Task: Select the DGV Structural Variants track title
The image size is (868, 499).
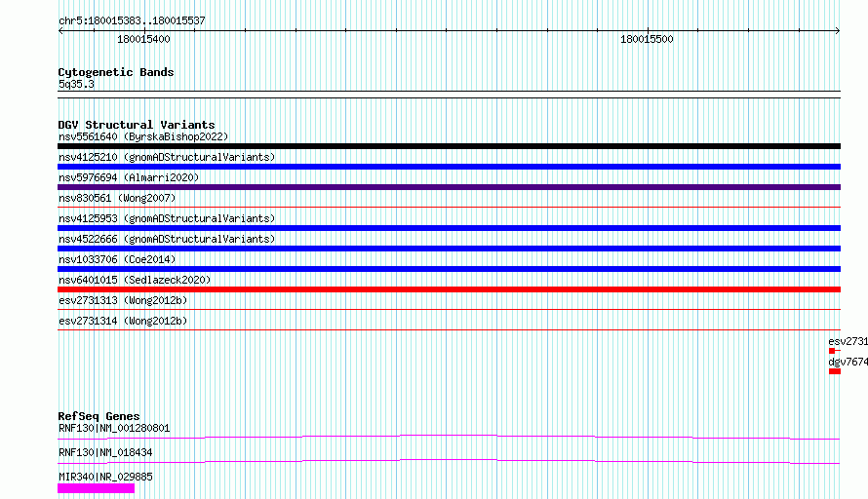Action: tap(137, 125)
